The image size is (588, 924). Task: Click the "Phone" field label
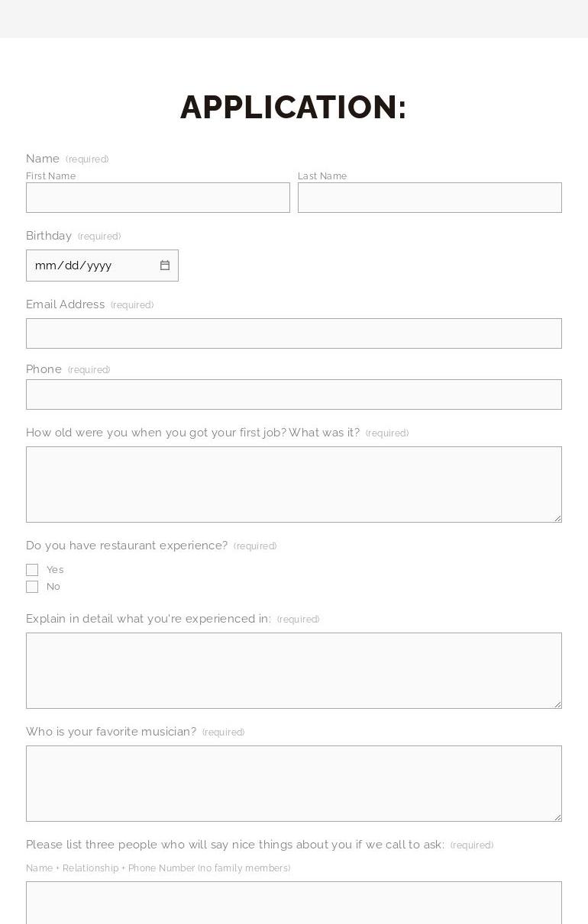click(x=44, y=369)
